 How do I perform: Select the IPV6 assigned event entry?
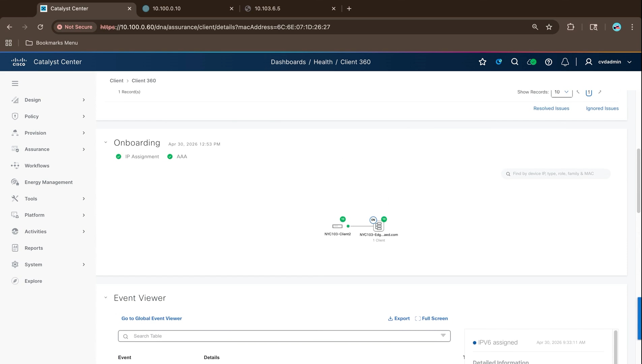[498, 342]
